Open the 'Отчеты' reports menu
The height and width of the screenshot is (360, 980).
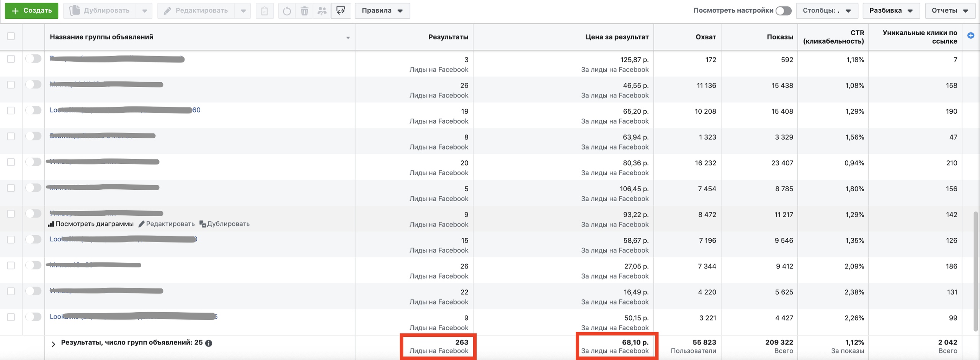(950, 11)
